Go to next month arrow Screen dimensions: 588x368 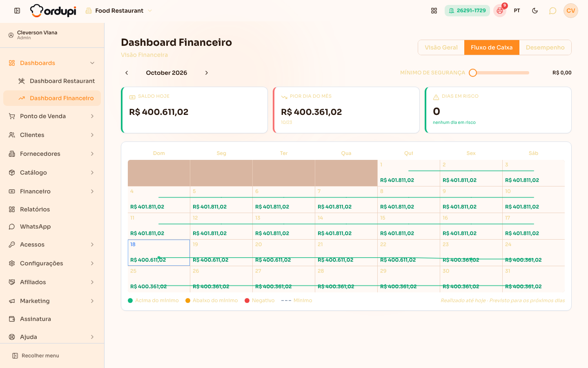[207, 73]
